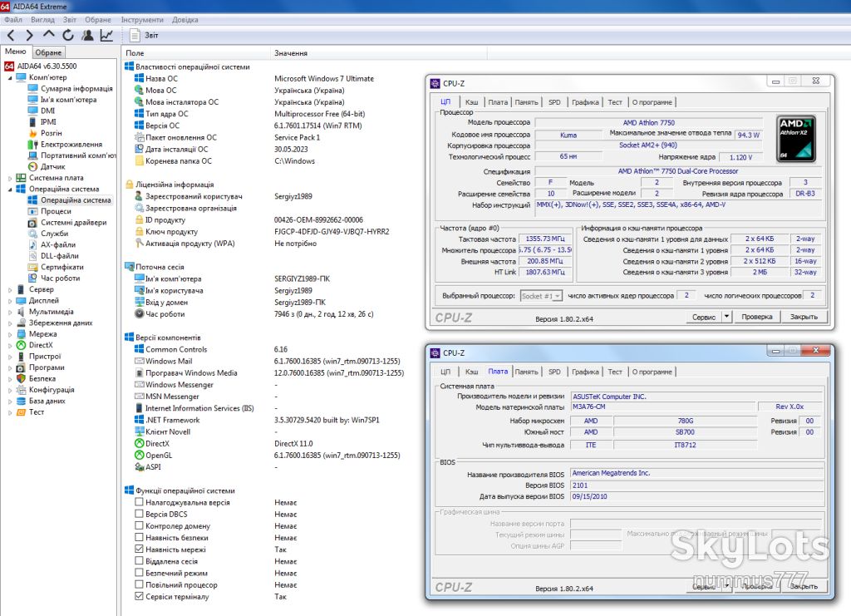Viewport: 851px width, 616px height.
Task: Open the graph chart icon in toolbar
Action: 106,35
